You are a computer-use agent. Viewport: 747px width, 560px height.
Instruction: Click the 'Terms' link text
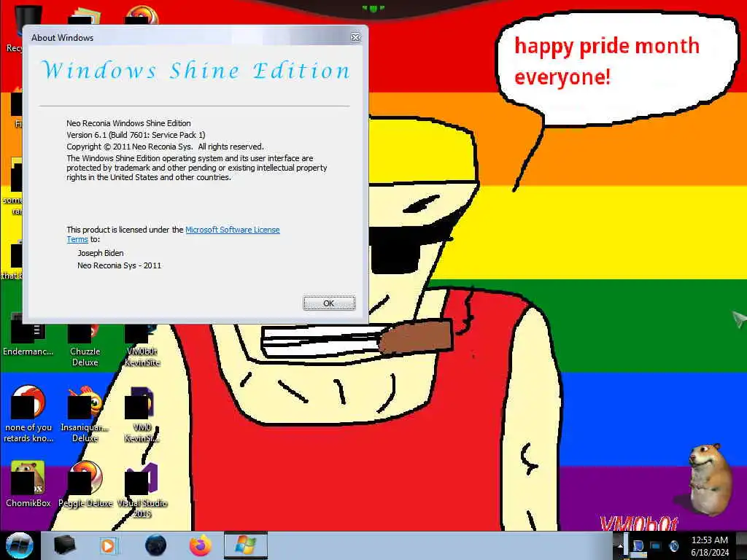click(x=77, y=239)
